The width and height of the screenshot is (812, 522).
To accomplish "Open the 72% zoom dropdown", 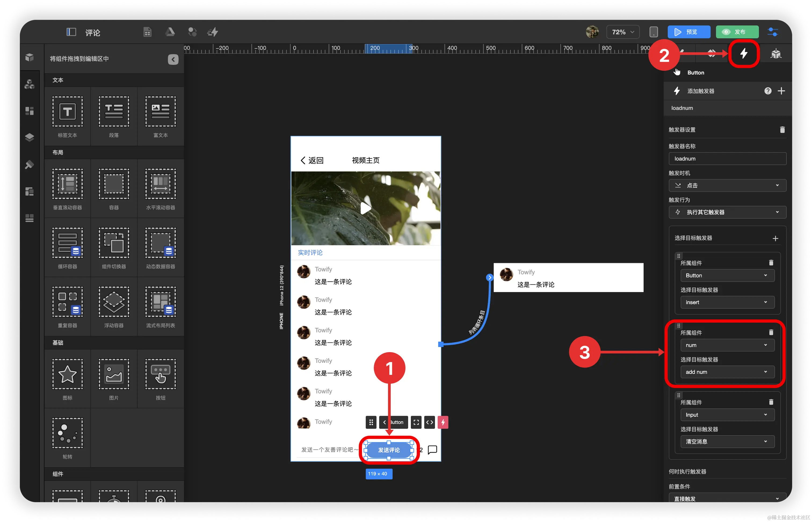I will pos(622,32).
